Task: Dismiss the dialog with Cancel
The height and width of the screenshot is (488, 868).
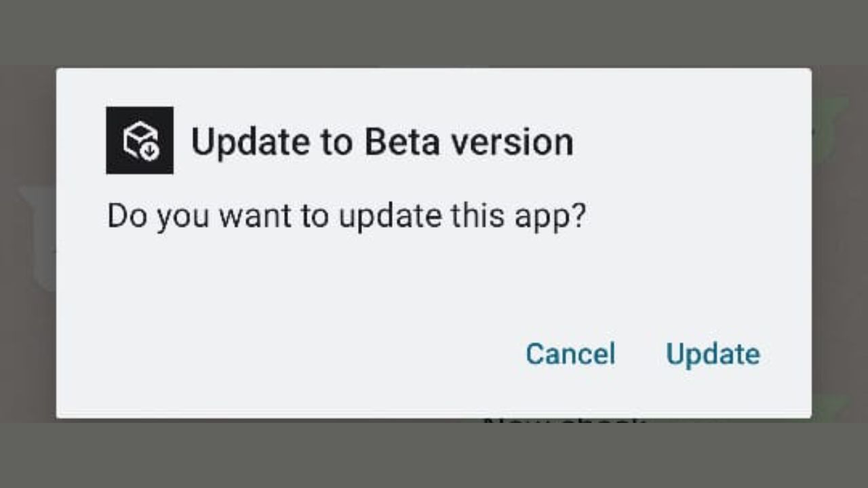Action: [570, 354]
